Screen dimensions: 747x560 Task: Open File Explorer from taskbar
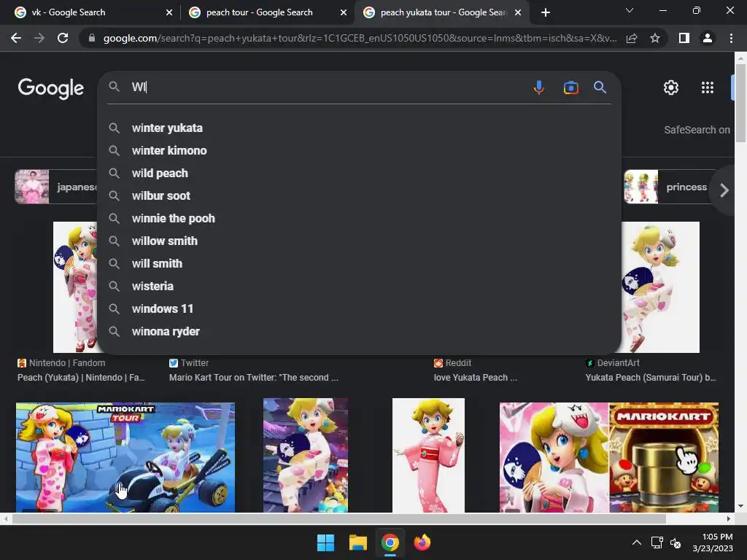(x=357, y=542)
